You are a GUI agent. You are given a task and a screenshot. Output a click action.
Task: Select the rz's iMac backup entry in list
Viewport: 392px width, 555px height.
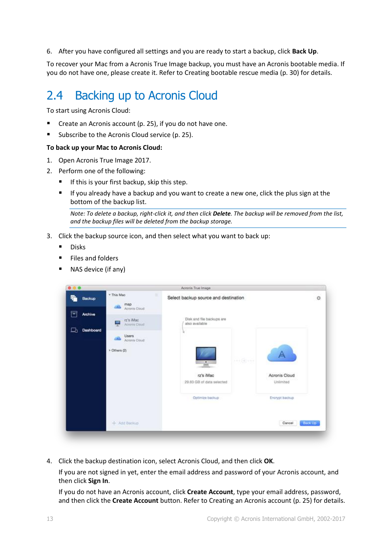click(x=134, y=322)
